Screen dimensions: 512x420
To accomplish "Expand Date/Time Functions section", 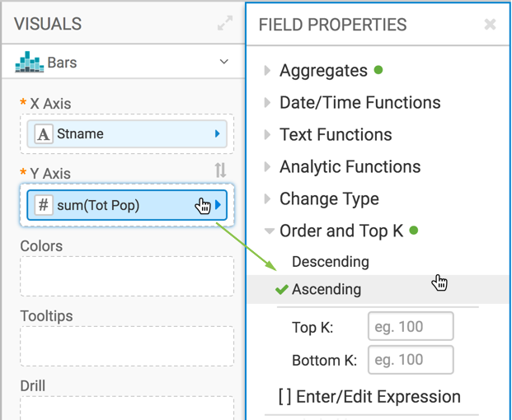I will [x=359, y=103].
